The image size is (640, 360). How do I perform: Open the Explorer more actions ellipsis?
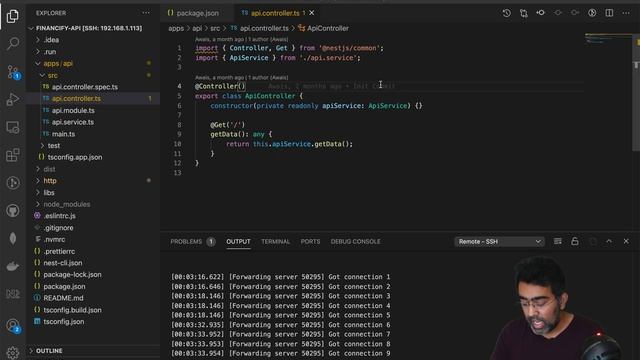tap(146, 13)
